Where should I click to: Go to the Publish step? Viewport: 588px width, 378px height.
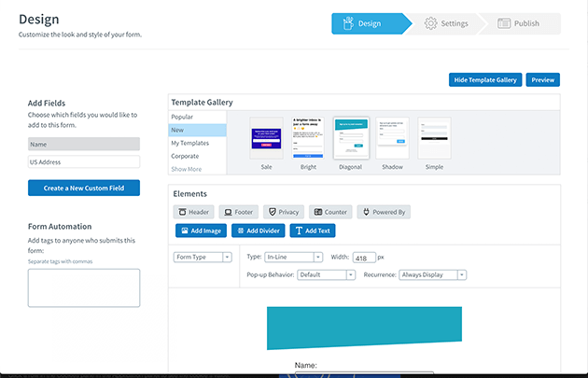519,23
